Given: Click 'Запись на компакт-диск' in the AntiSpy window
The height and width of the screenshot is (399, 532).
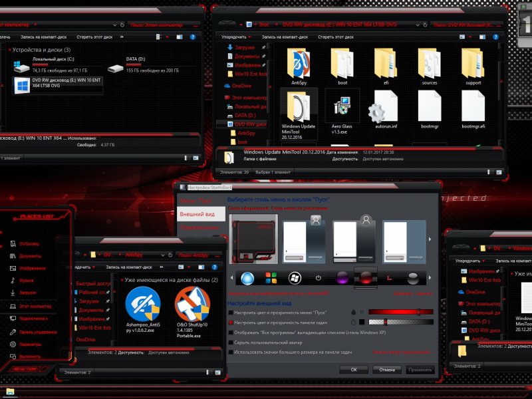Looking at the screenshot, I should click(129, 267).
